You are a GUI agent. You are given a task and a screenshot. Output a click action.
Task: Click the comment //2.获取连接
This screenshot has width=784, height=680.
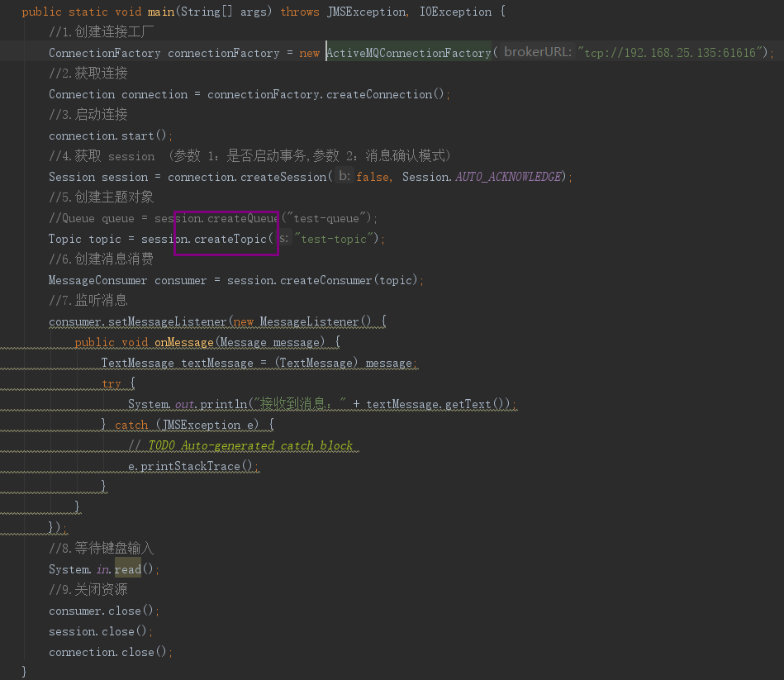88,74
